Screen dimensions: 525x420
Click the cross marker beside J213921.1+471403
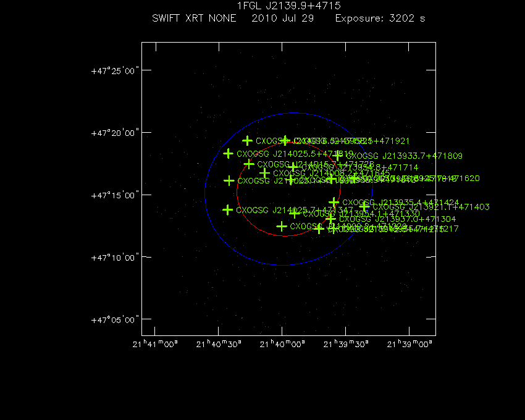pos(364,207)
